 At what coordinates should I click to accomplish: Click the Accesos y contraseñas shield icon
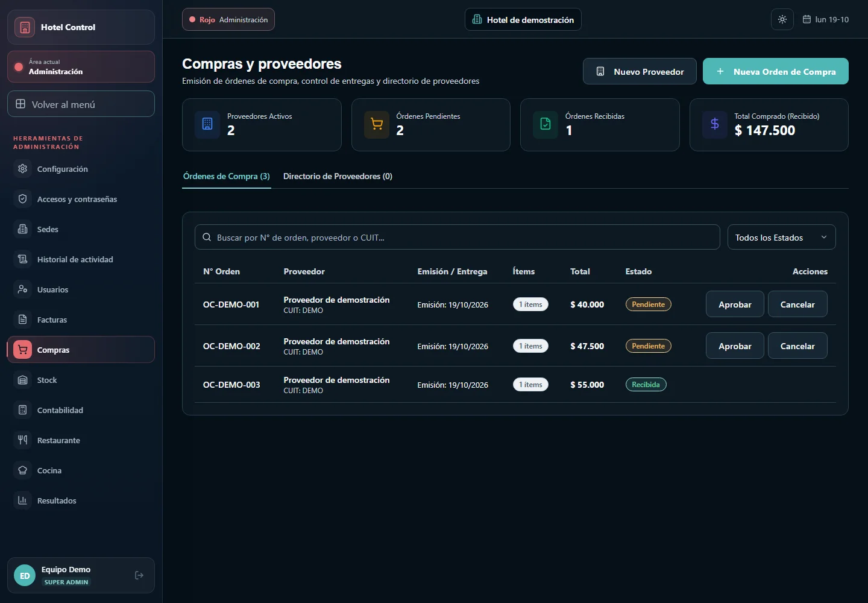pos(22,199)
